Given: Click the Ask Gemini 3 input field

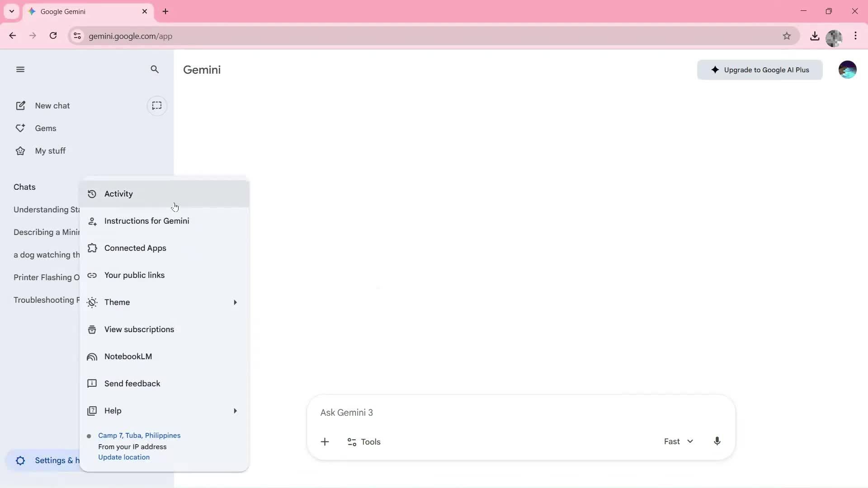Looking at the screenshot, I should [452, 412].
